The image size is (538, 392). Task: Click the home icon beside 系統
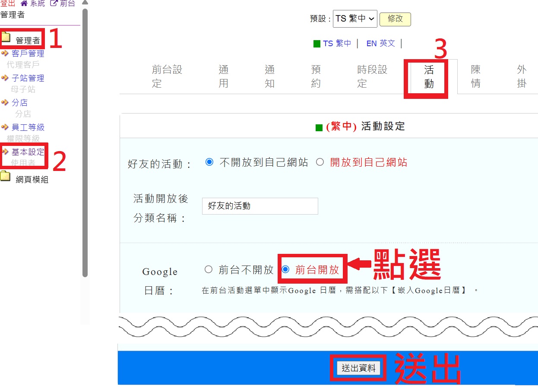coord(24,3)
